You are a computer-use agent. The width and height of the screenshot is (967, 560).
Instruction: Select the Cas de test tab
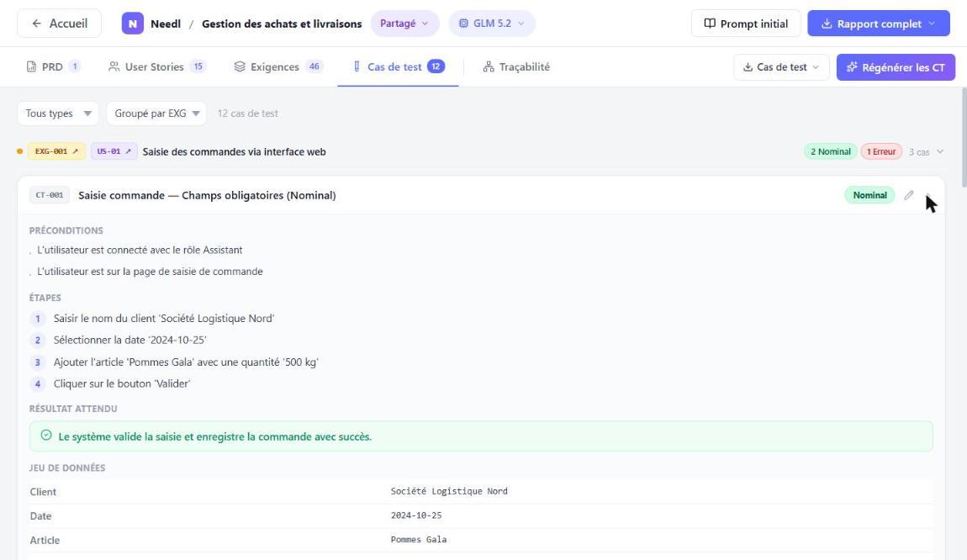(x=398, y=66)
